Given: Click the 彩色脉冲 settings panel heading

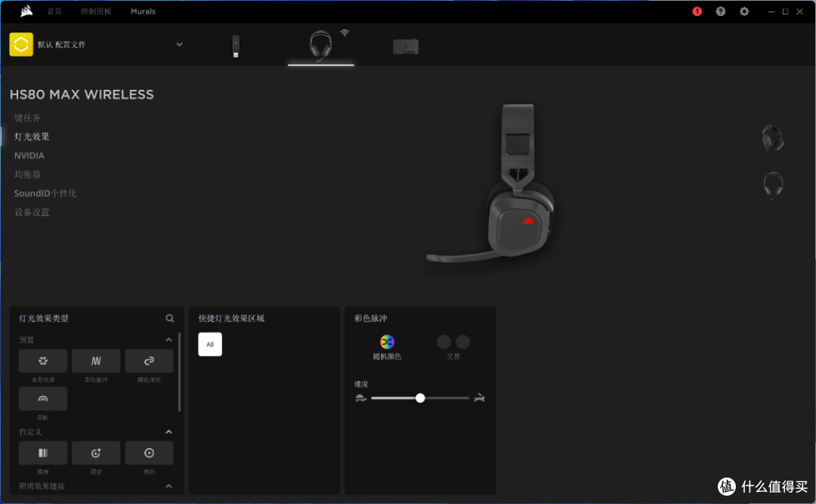Looking at the screenshot, I should (370, 318).
